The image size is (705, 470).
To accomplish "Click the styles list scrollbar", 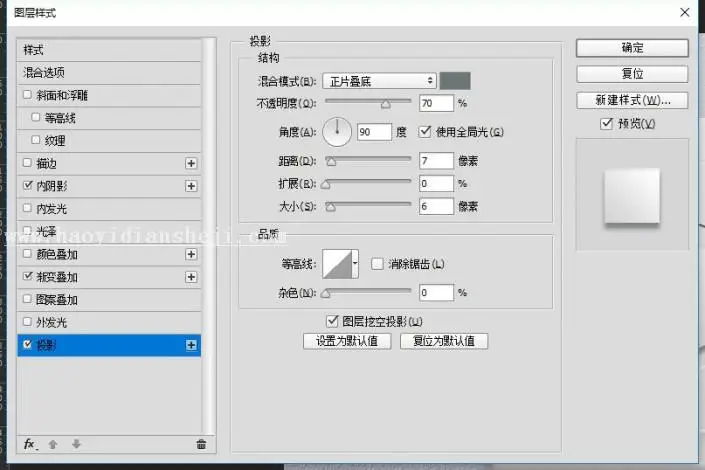I will click(208, 236).
